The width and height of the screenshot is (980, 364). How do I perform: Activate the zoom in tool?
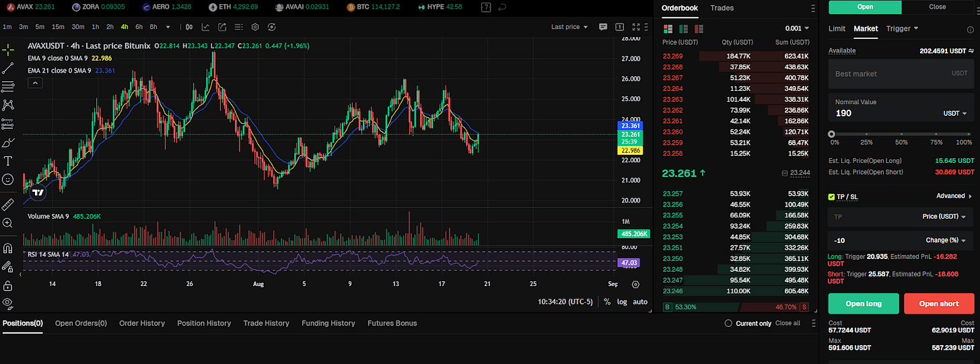(x=8, y=223)
